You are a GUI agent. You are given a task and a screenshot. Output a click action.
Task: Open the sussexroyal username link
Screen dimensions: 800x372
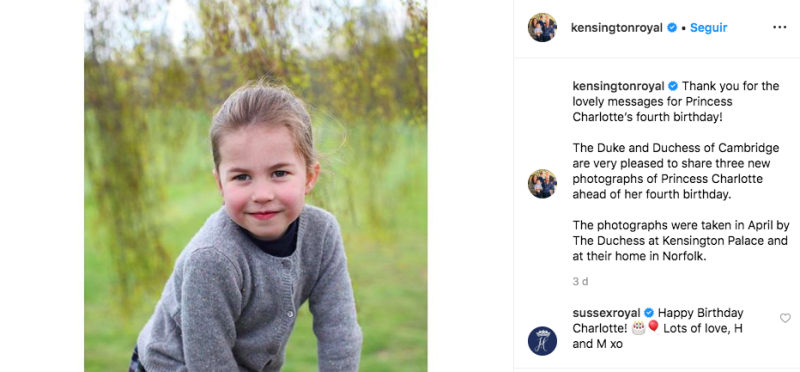tap(607, 312)
